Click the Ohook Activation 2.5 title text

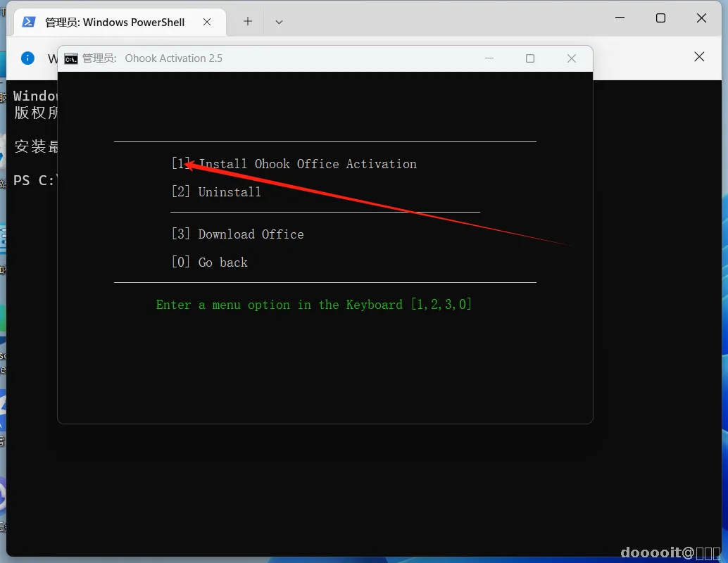pyautogui.click(x=174, y=58)
